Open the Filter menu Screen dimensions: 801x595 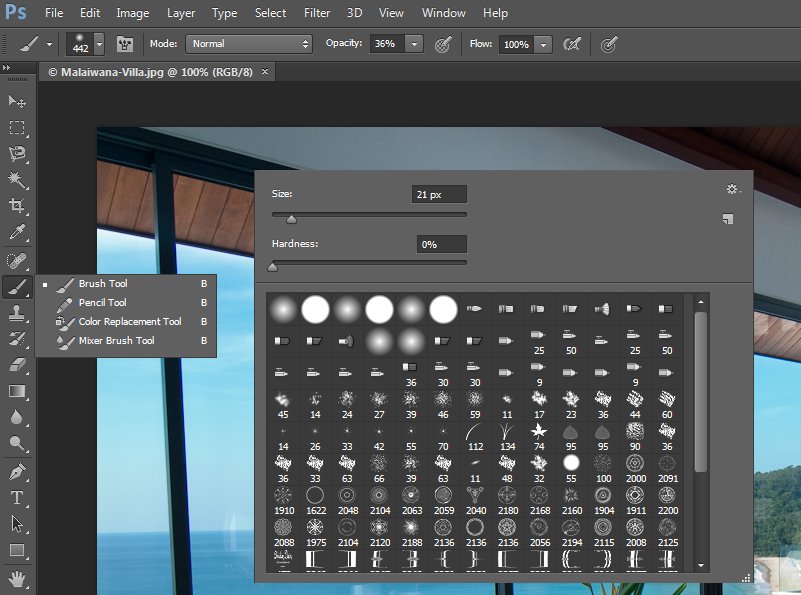[317, 13]
